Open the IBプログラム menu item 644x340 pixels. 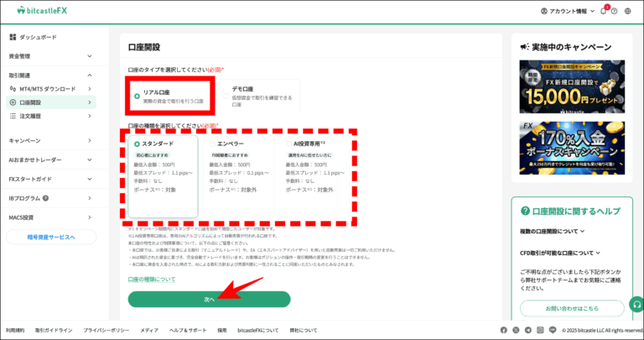click(51, 198)
